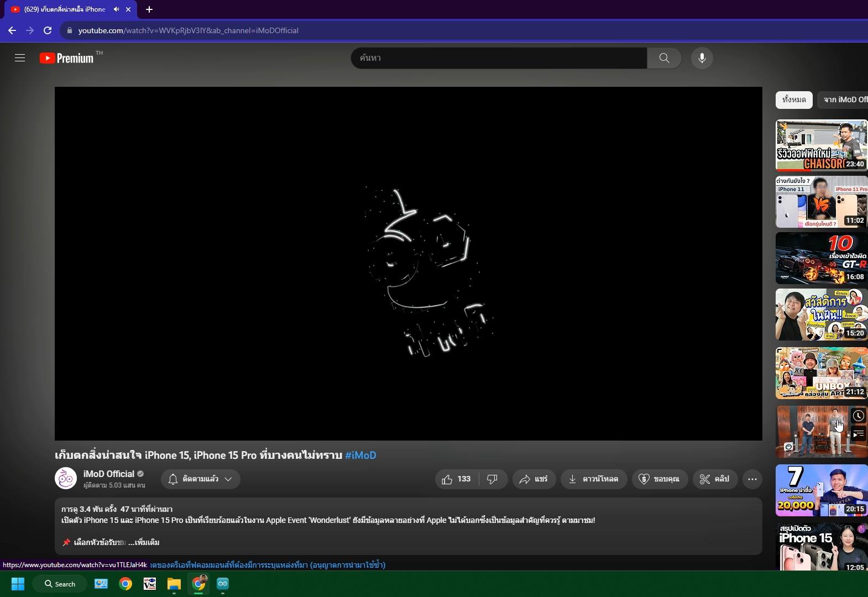
Task: Open the monitor app icon beside Search
Action: pyautogui.click(x=101, y=584)
